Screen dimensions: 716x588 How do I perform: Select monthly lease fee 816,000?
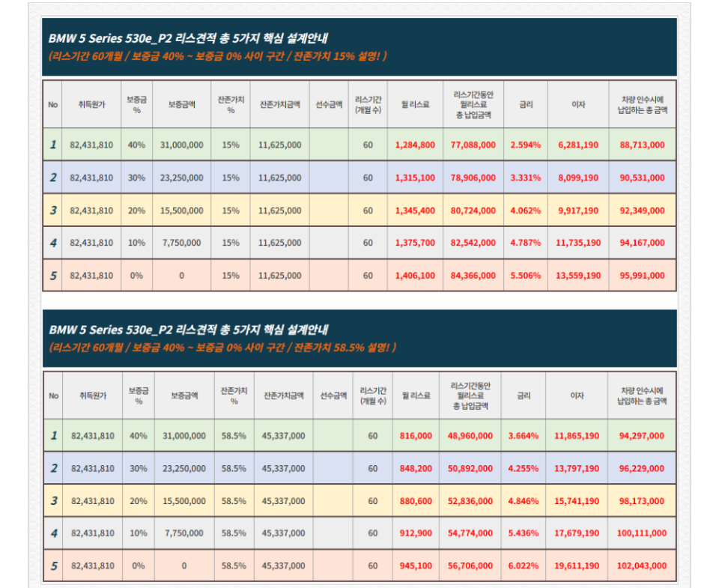click(x=416, y=435)
